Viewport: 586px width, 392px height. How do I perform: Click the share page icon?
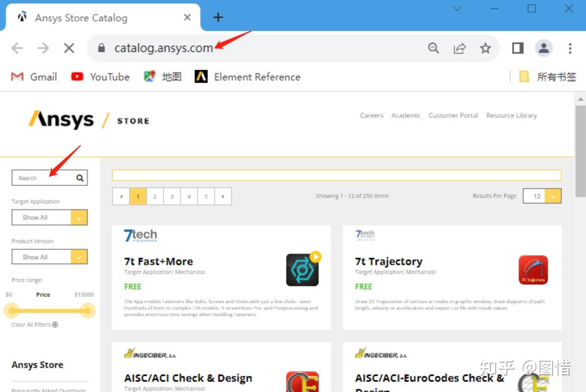459,48
